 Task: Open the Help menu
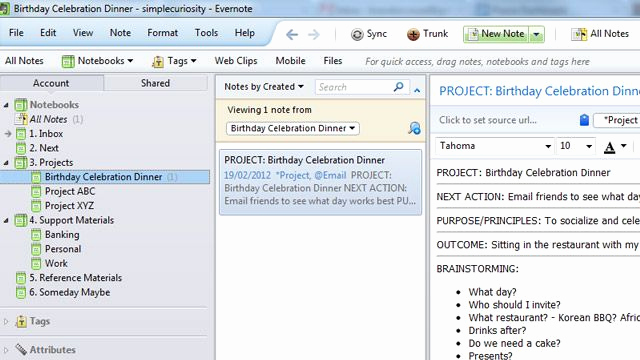coord(244,33)
